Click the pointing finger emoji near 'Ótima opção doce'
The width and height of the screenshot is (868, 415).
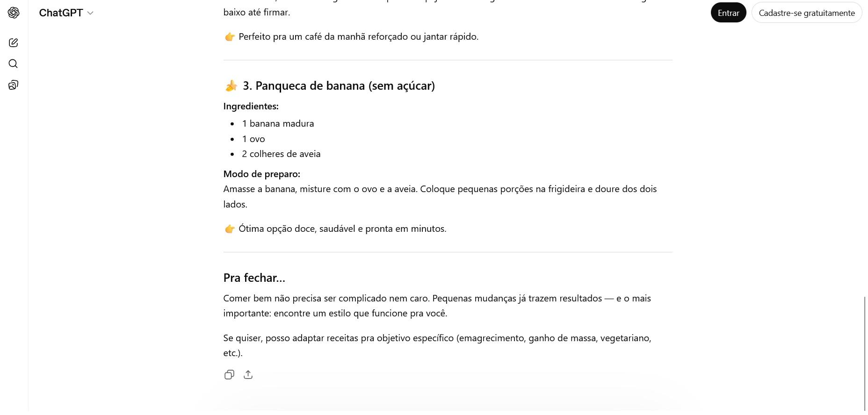point(230,229)
